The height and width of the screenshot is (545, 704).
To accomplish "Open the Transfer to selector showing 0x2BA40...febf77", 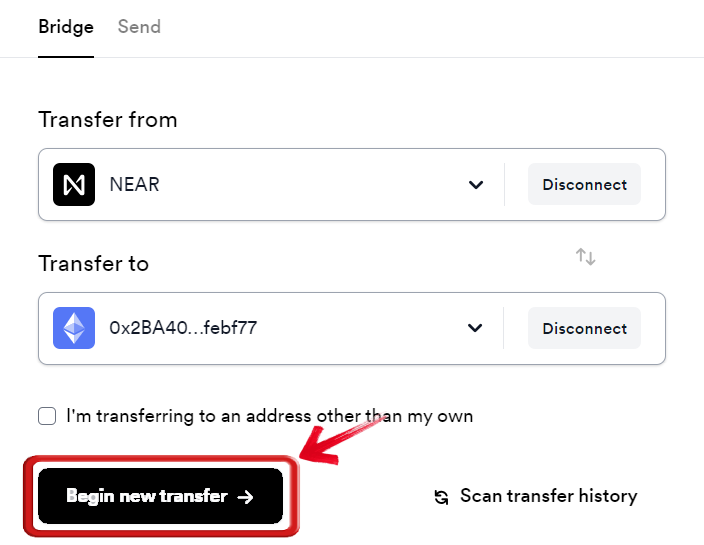I will 271,328.
